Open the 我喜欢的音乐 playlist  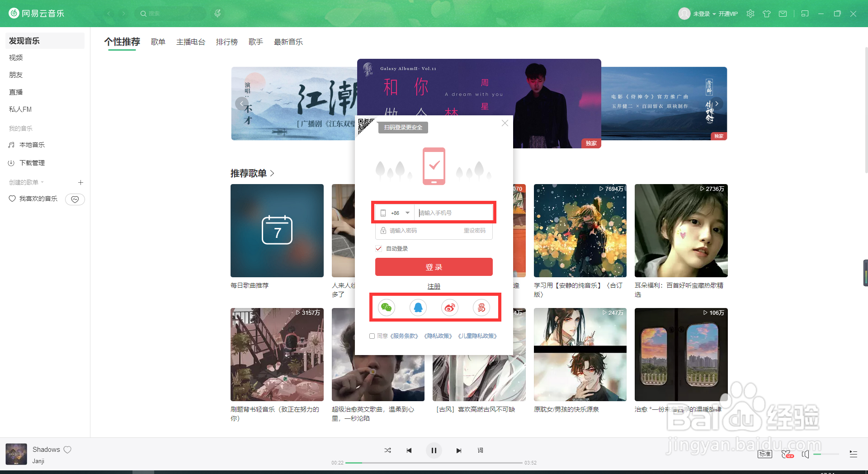click(x=38, y=199)
